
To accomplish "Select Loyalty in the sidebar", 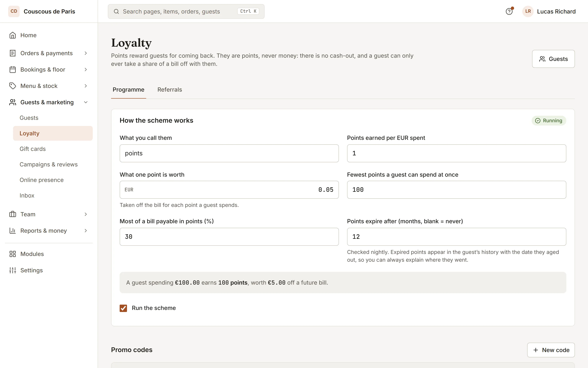I will 53,133.
